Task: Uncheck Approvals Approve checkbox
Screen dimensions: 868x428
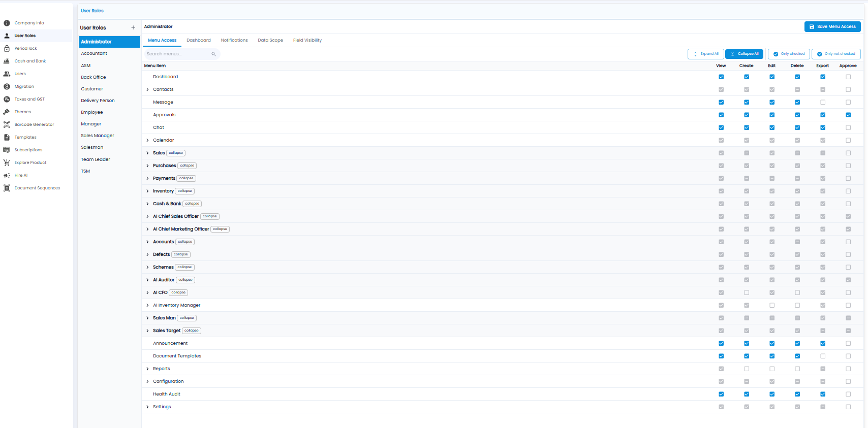Action: [x=848, y=115]
